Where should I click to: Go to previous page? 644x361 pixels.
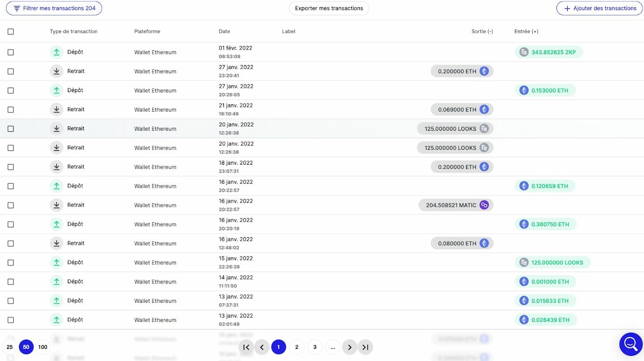coord(262,347)
